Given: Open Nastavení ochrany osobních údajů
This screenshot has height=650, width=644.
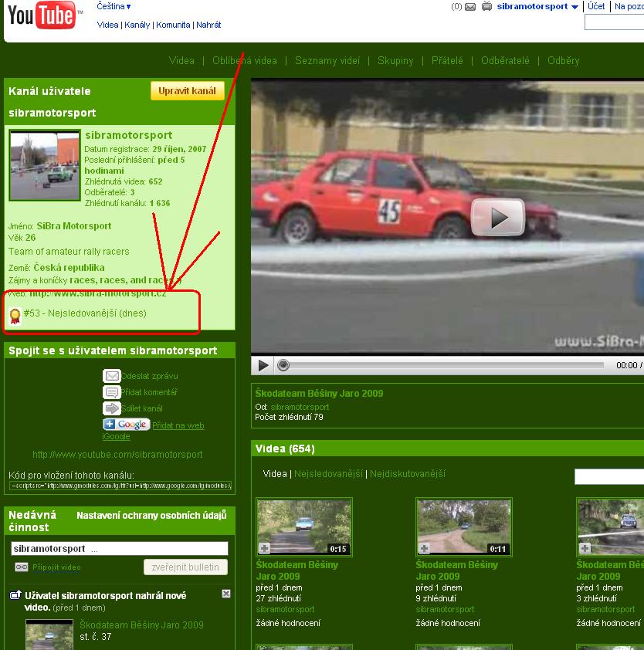Looking at the screenshot, I should click(151, 515).
